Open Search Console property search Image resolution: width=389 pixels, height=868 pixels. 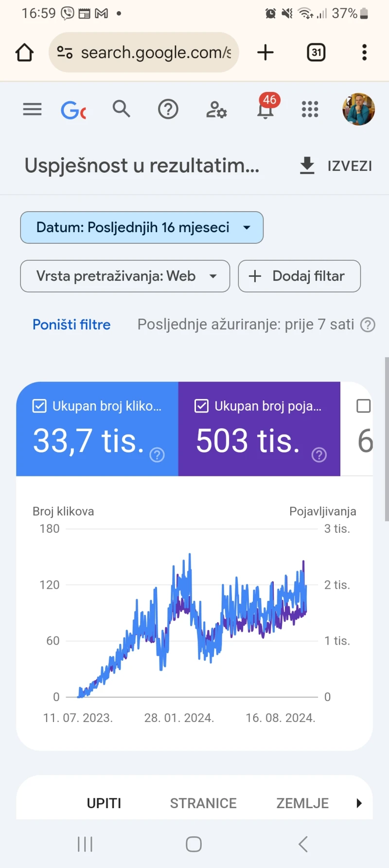[x=121, y=109]
